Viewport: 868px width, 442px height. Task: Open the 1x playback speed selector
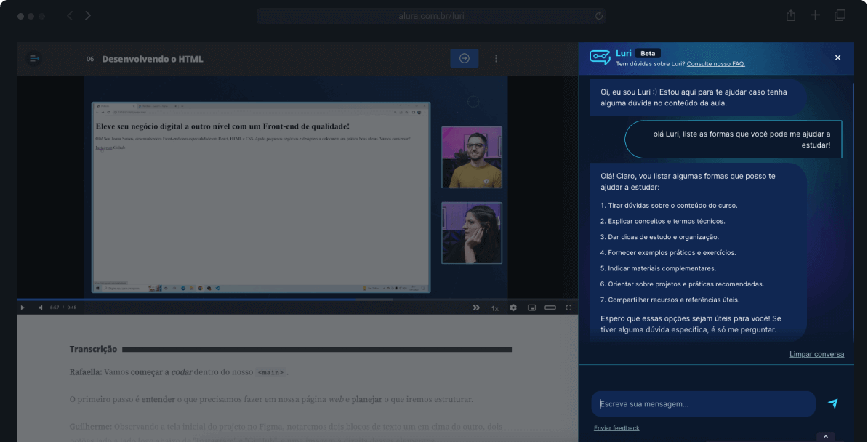[494, 308]
